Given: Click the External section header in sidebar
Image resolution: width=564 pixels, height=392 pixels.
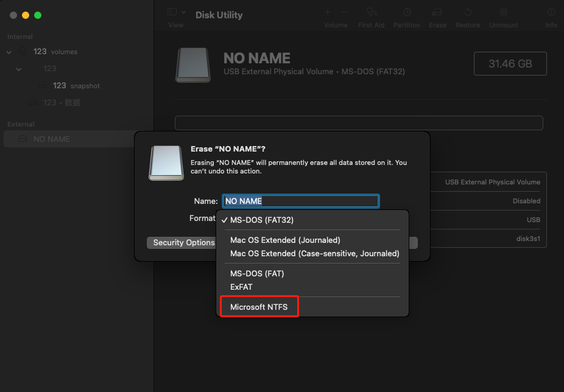Looking at the screenshot, I should coord(21,124).
